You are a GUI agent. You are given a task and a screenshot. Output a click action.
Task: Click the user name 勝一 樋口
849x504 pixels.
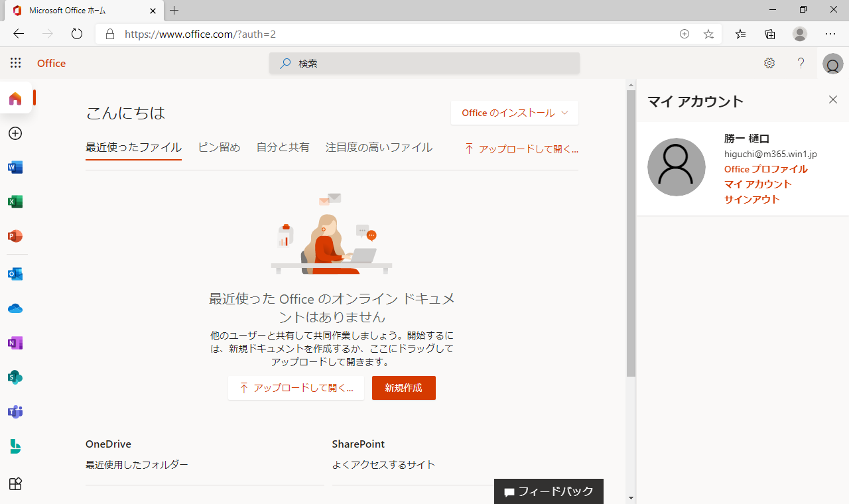(747, 139)
